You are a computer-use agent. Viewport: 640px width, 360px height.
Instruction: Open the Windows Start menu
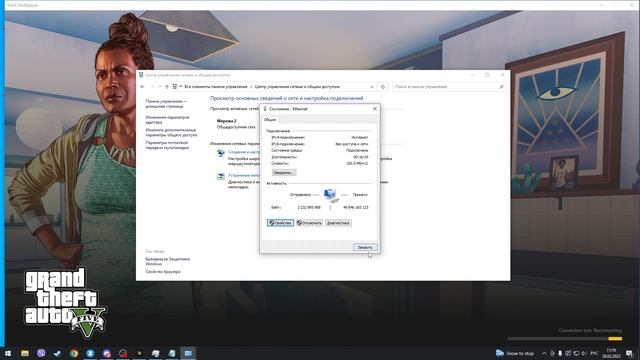tap(8, 353)
